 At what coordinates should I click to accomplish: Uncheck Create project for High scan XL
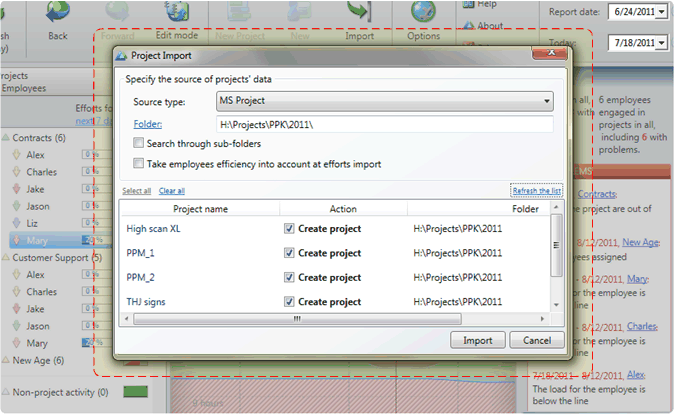[289, 229]
